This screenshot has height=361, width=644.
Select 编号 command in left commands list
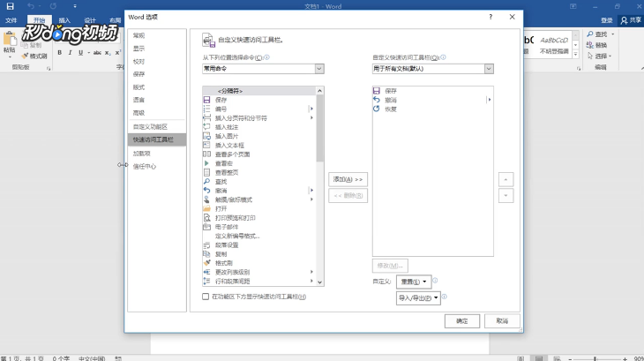[259, 109]
